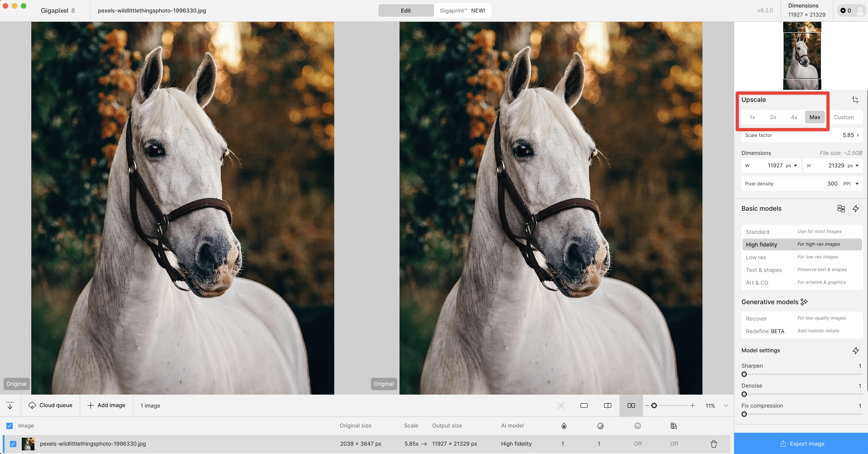Uncheck the pexels-wildlittlethingsphoto image checkbox
The width and height of the screenshot is (868, 454).
pyautogui.click(x=13, y=444)
